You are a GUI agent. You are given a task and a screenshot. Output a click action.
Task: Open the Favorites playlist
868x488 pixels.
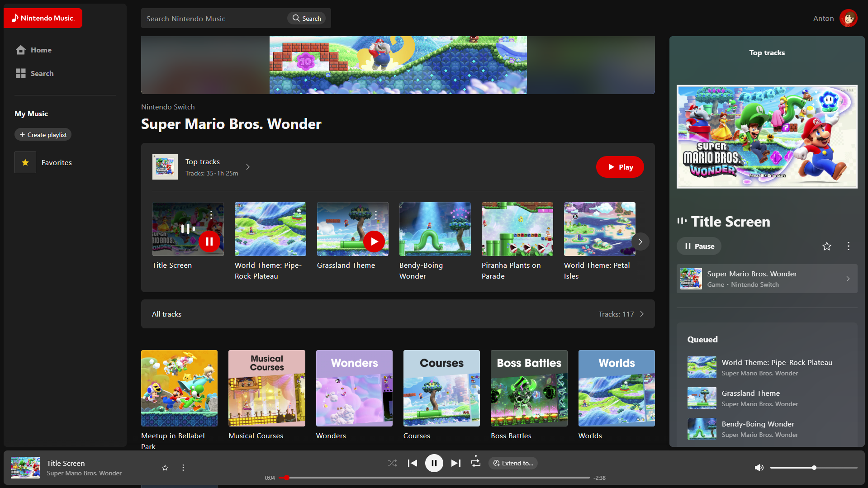[x=43, y=162]
